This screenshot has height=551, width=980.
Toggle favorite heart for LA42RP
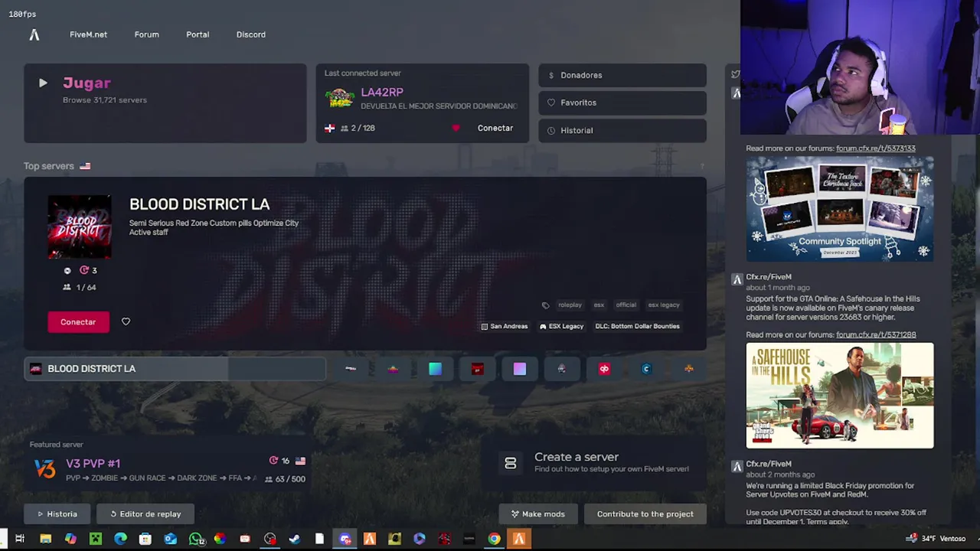[x=456, y=128]
